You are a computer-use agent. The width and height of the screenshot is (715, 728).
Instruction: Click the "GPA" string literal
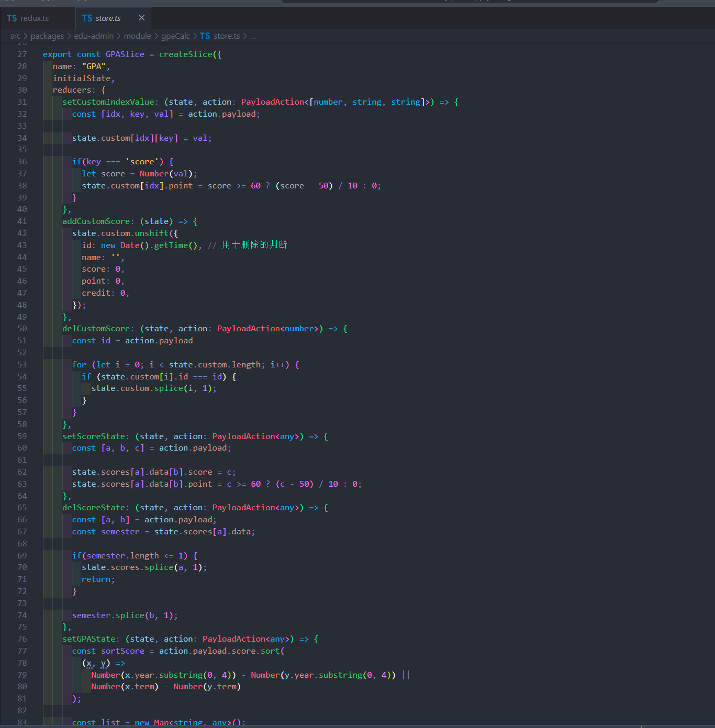click(x=94, y=66)
